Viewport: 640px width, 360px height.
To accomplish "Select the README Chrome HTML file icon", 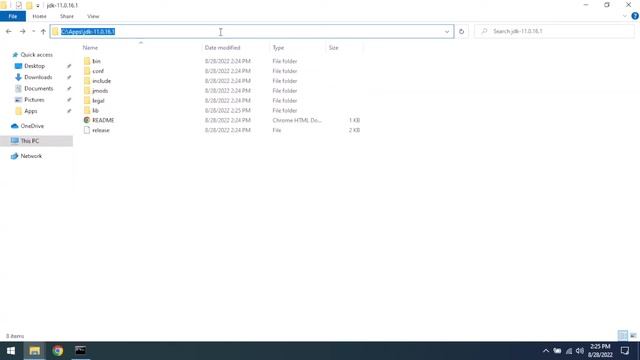I will (x=87, y=120).
